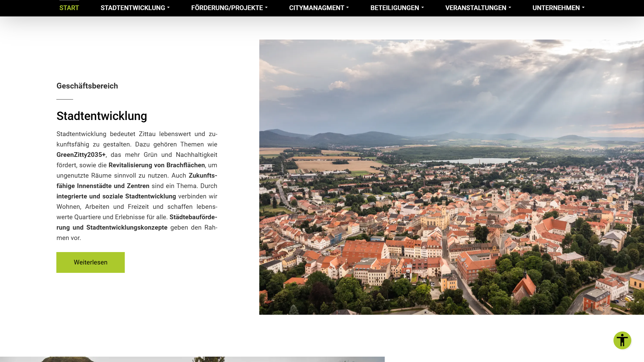Click the paragraph's last words 'men vor.'
Viewport: 644px width, 362px height.
[x=69, y=238]
